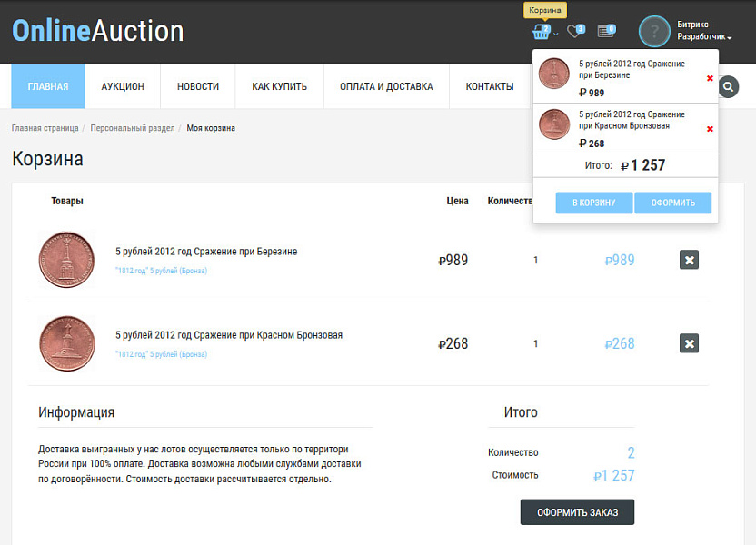Click the shopping basket icon in header
Screen dimensions: 756x545
click(x=542, y=32)
